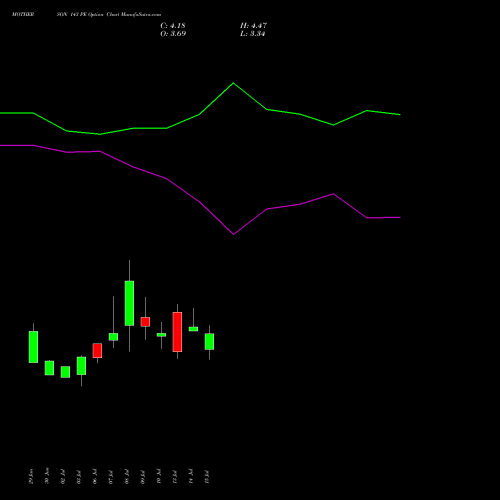The width and height of the screenshot is (500, 500).
Task: Select the last green candlestick on the right
Action: tap(209, 341)
